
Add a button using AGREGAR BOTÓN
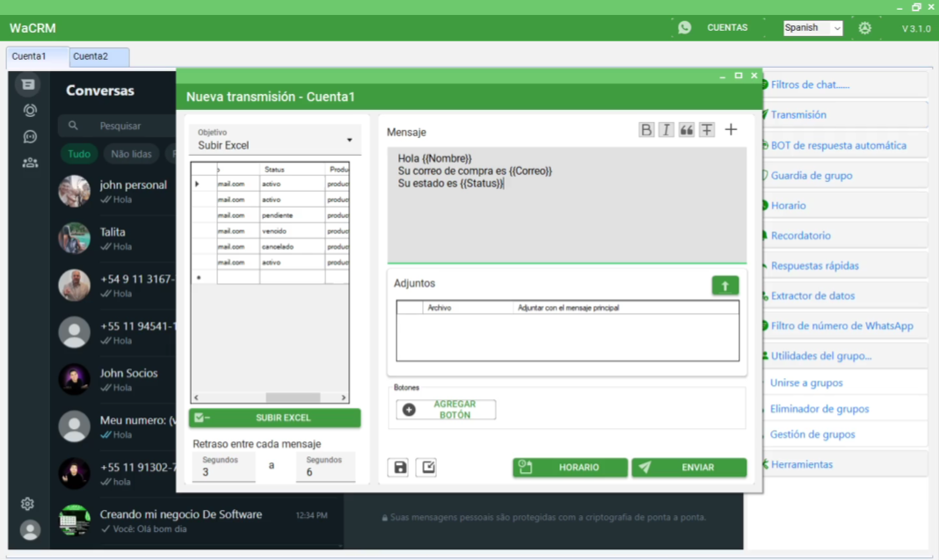(x=445, y=409)
